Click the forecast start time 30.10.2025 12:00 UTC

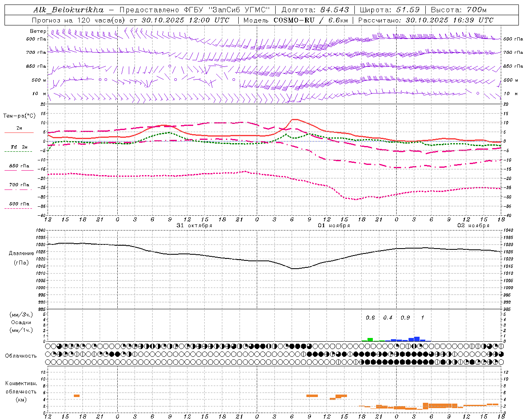coord(185,20)
